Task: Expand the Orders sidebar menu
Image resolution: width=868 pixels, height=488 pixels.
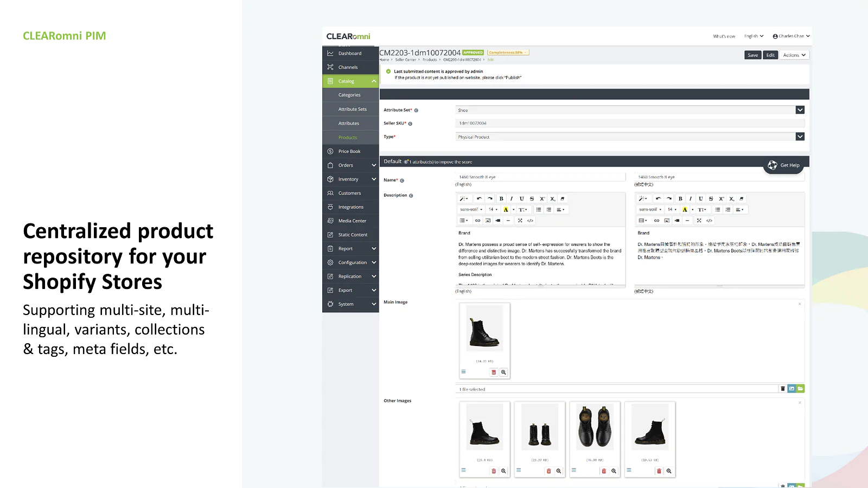Action: (x=350, y=165)
